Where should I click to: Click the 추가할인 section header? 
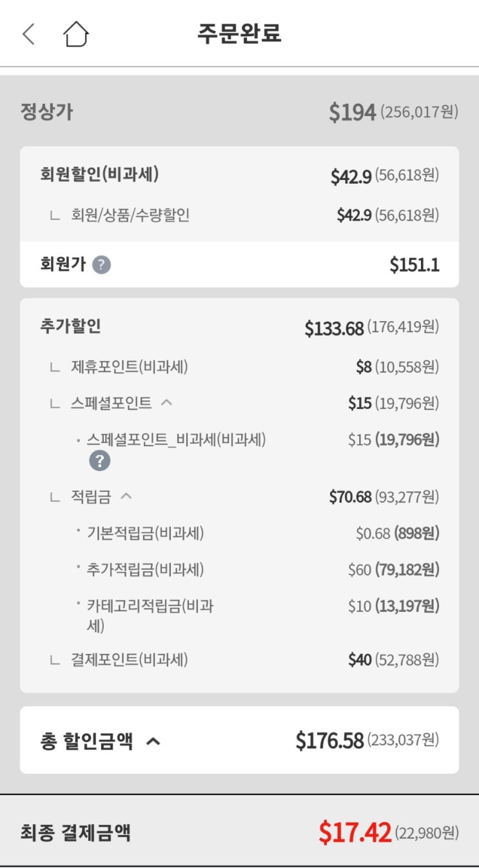pyautogui.click(x=70, y=326)
